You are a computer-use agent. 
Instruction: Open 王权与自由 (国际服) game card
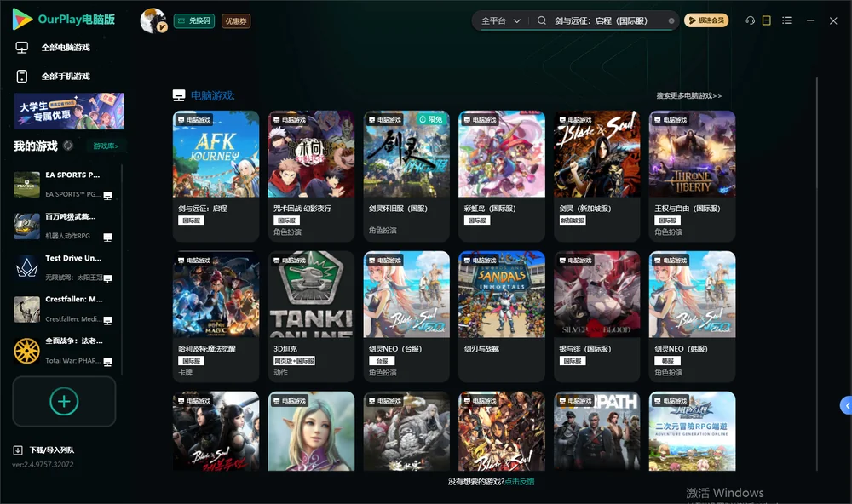pyautogui.click(x=692, y=176)
